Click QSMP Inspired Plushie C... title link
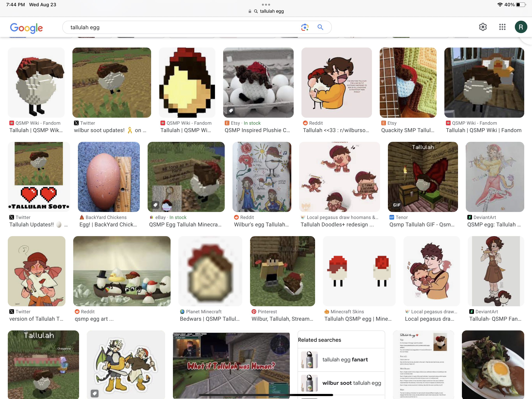This screenshot has height=399, width=532. pos(257,130)
